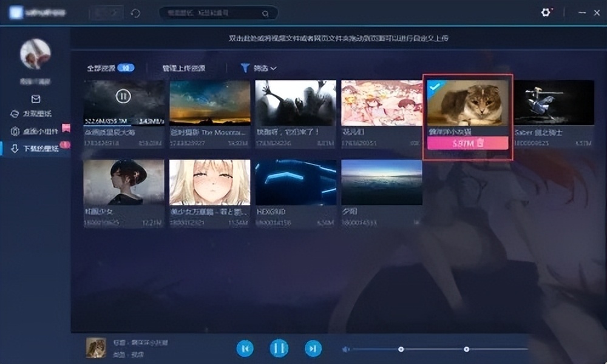Mute the audio with the volume speaker icon

(x=346, y=348)
